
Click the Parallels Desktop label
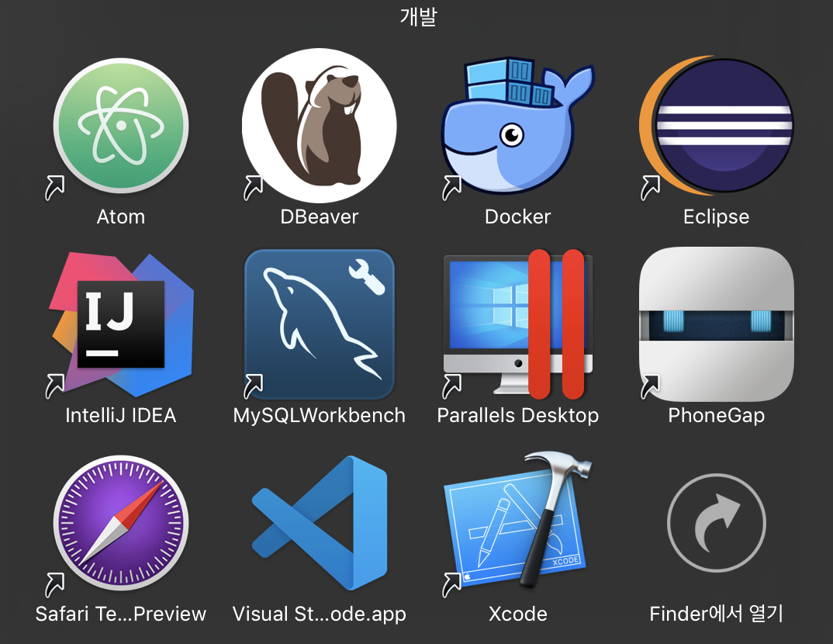[517, 416]
